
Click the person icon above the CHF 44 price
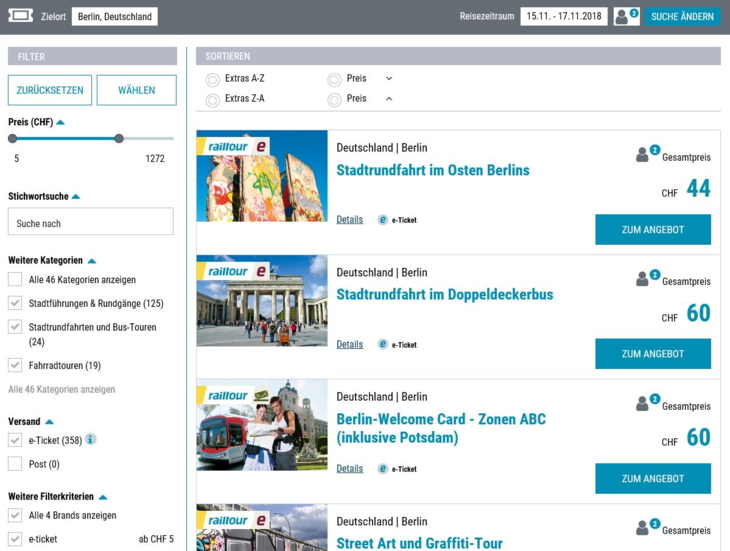(644, 155)
